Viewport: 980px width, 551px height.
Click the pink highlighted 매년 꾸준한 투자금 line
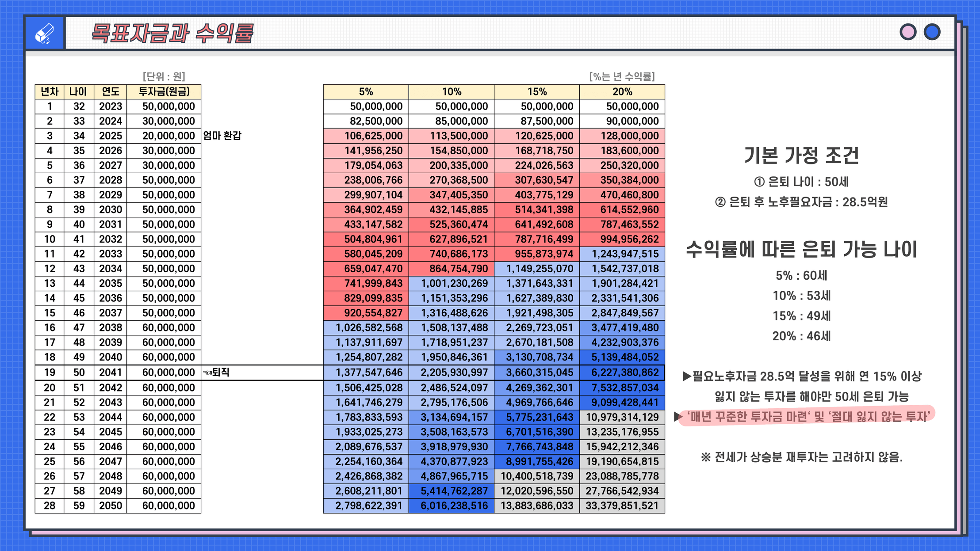806,416
